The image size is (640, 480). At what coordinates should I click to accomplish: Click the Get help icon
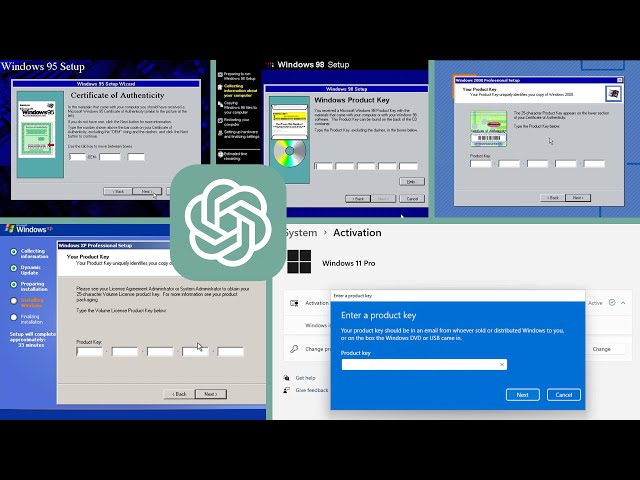pos(287,378)
